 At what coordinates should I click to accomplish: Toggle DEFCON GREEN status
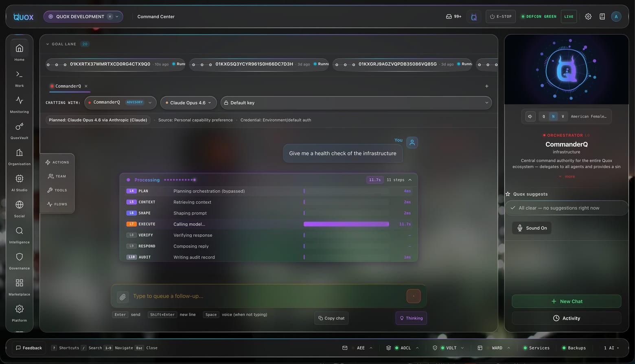pos(539,17)
